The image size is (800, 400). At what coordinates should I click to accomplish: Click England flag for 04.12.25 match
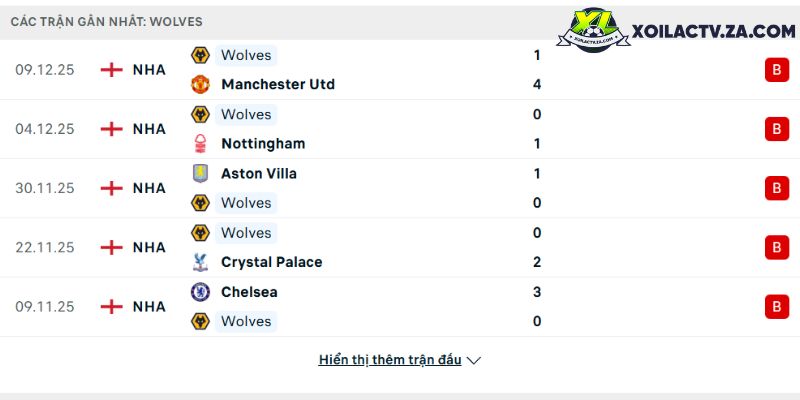click(111, 129)
